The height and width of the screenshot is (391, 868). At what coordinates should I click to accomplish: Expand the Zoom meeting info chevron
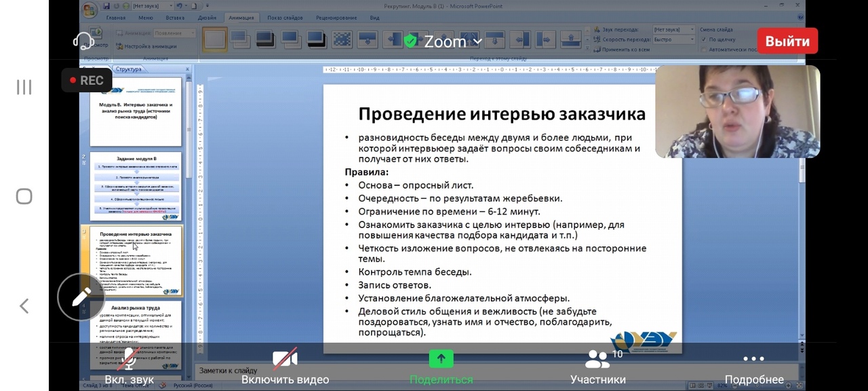pyautogui.click(x=477, y=41)
